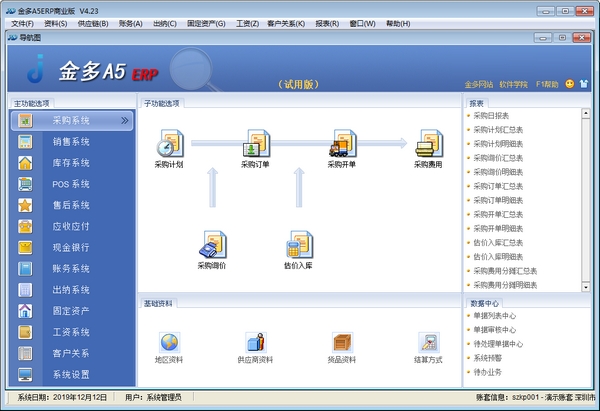Image resolution: width=600 pixels, height=411 pixels.
Task: Select the 销售系统 sidebar icon
Action: pyautogui.click(x=25, y=142)
